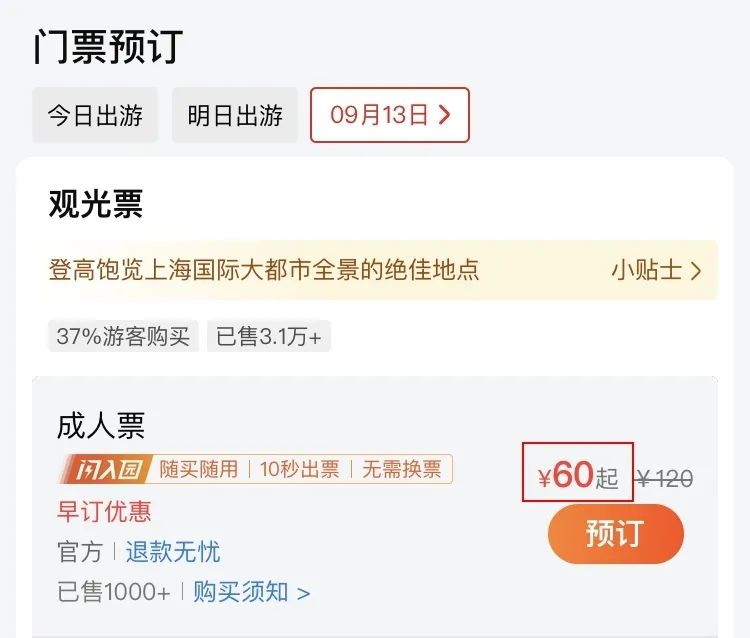Click the 闪入园 badge icon
750x638 pixels.
tap(106, 469)
